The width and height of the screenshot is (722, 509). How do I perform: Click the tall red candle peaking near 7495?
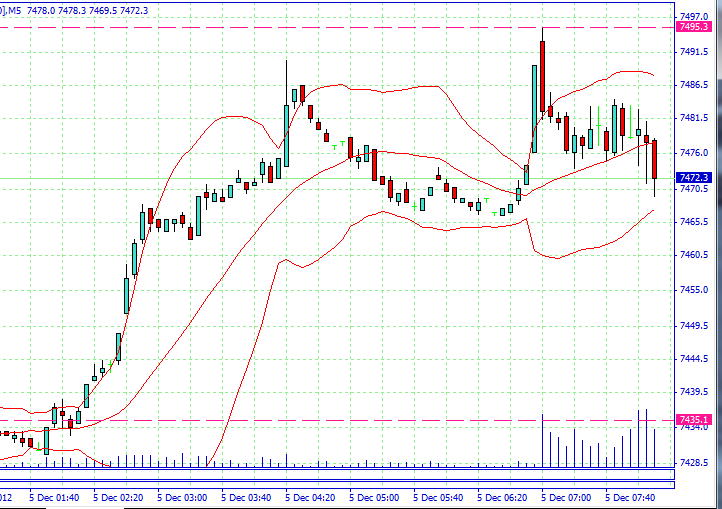coord(542,74)
